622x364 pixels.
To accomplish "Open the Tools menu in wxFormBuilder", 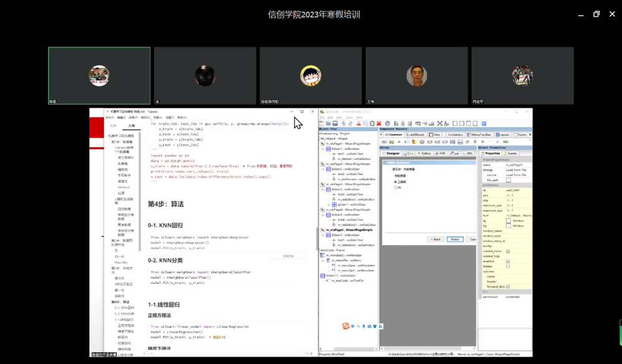I will coord(349,118).
